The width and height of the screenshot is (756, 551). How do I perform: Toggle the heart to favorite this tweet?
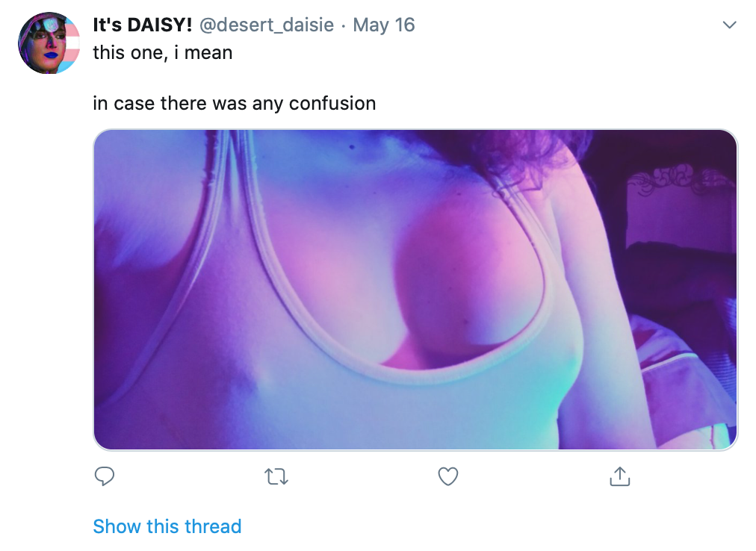click(x=448, y=476)
